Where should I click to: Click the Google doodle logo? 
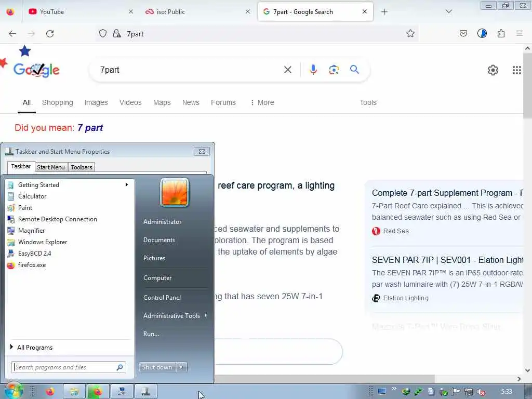tap(36, 70)
